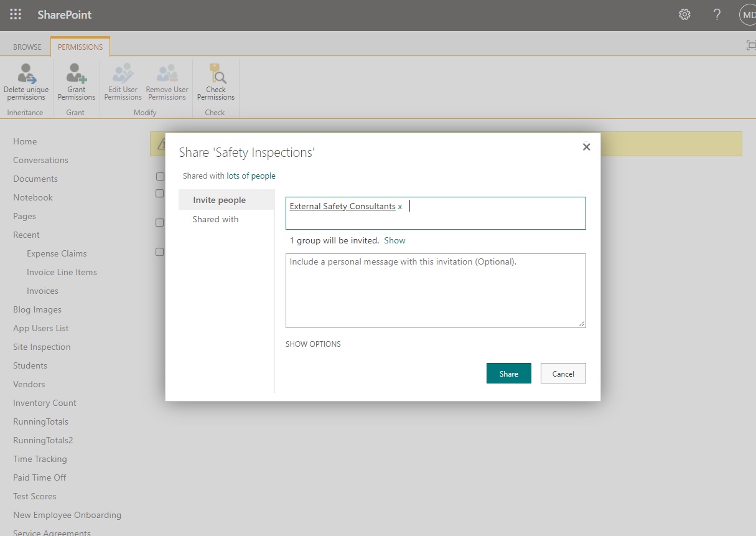Click Edit User Permissions icon
Screen dimensions: 756x536
[123, 74]
